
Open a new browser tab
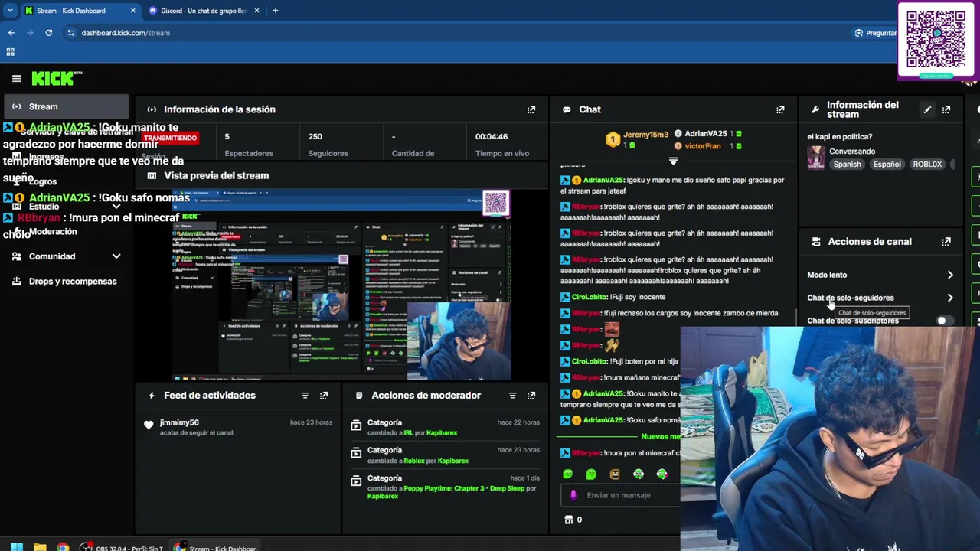[275, 11]
